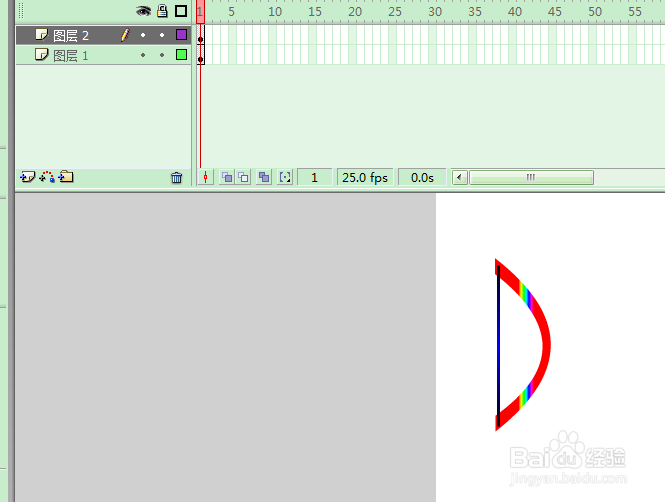Viewport: 665px width, 502px height.
Task: Toggle visibility dot of 图层 2
Action: pyautogui.click(x=143, y=35)
